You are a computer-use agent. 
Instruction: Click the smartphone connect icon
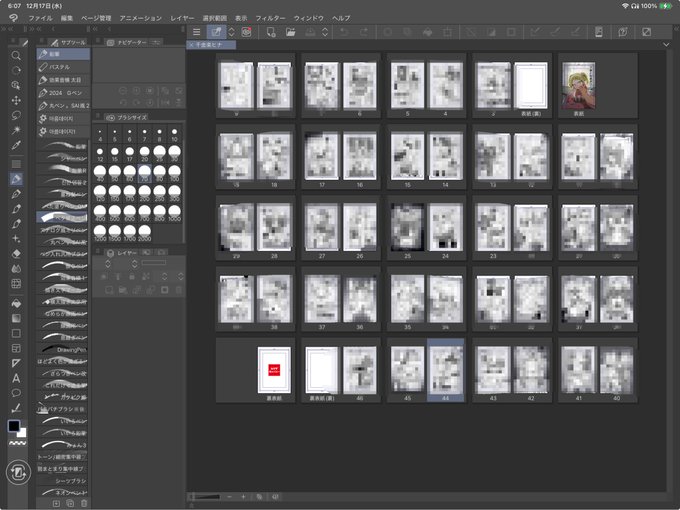point(598,32)
